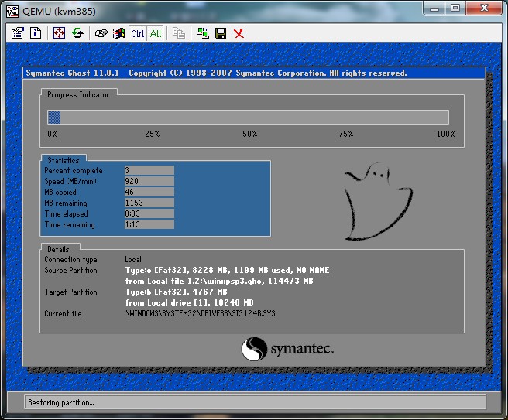Toggle the Alt key button
This screenshot has width=508, height=420.
click(156, 33)
